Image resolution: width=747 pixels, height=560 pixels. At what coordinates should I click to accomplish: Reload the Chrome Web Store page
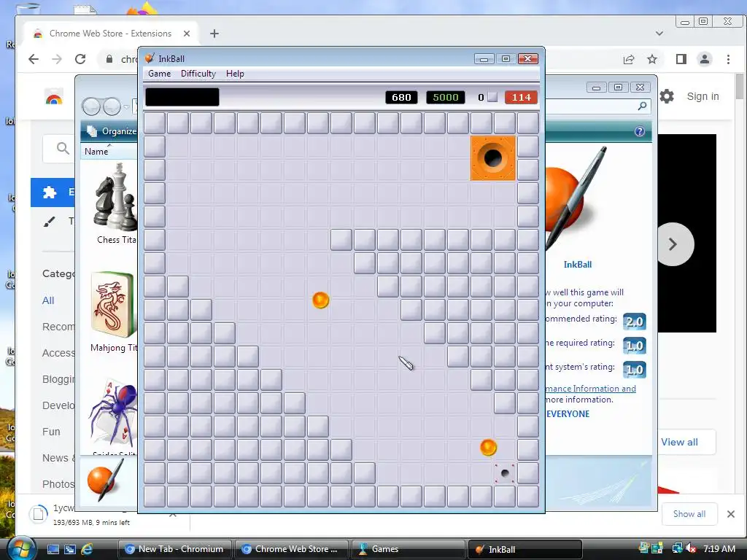click(x=80, y=59)
